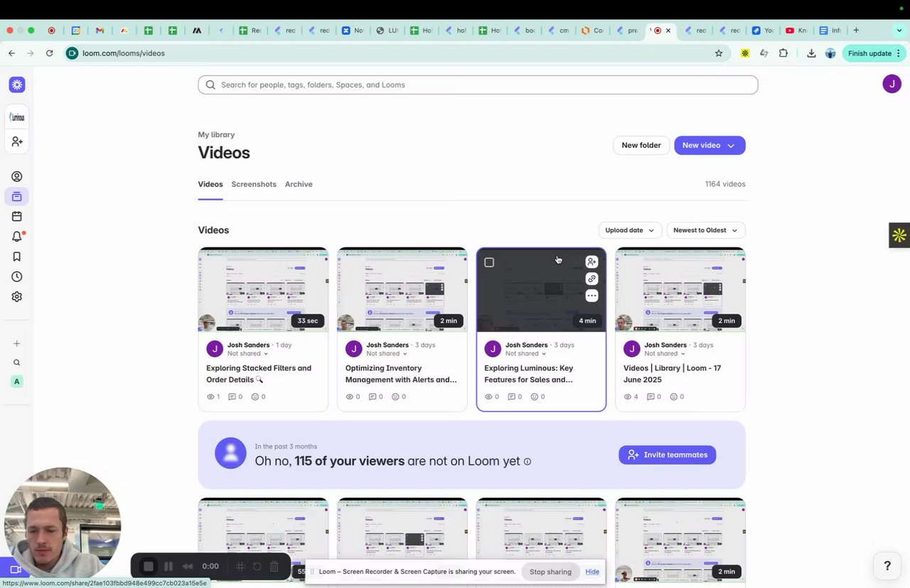Copy link icon on hovered video card
910x588 pixels.
(x=591, y=279)
